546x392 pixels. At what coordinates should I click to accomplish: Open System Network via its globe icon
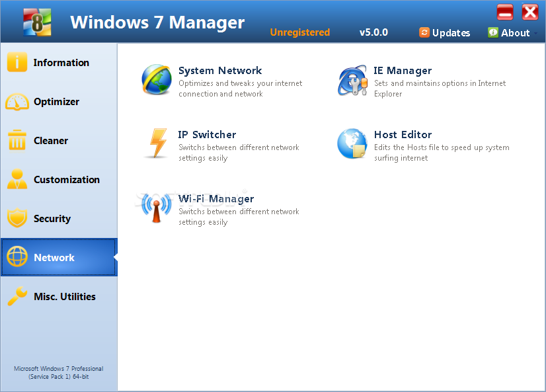click(x=157, y=79)
